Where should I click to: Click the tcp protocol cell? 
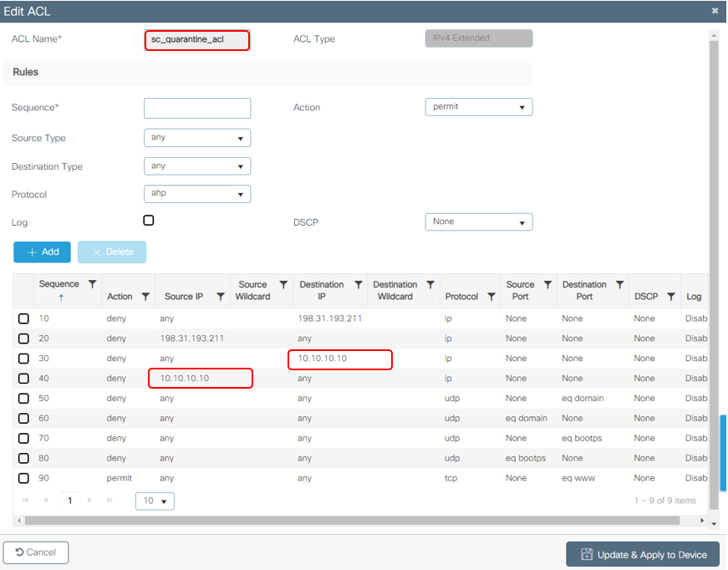(x=451, y=479)
